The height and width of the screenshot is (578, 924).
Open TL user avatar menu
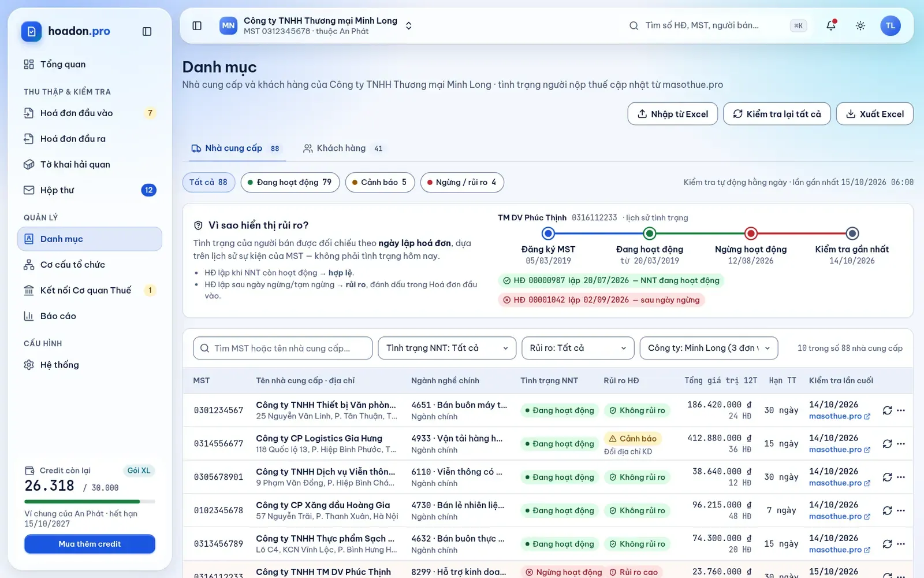coord(891,25)
